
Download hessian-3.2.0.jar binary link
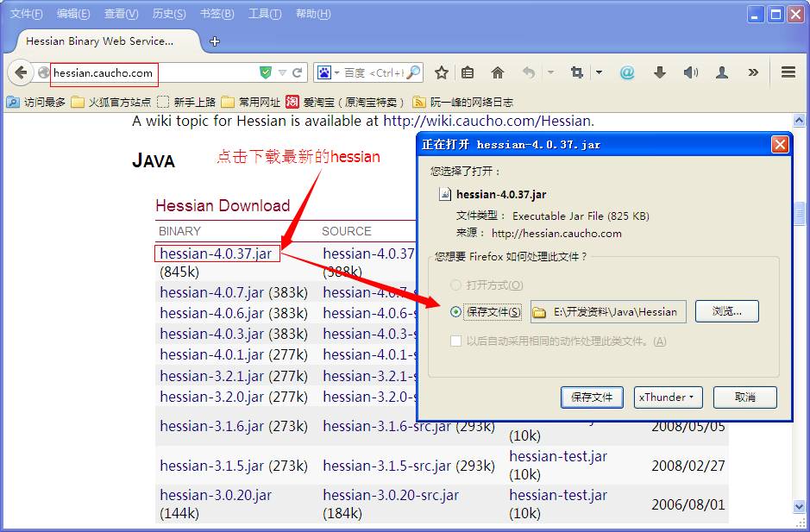[212, 396]
